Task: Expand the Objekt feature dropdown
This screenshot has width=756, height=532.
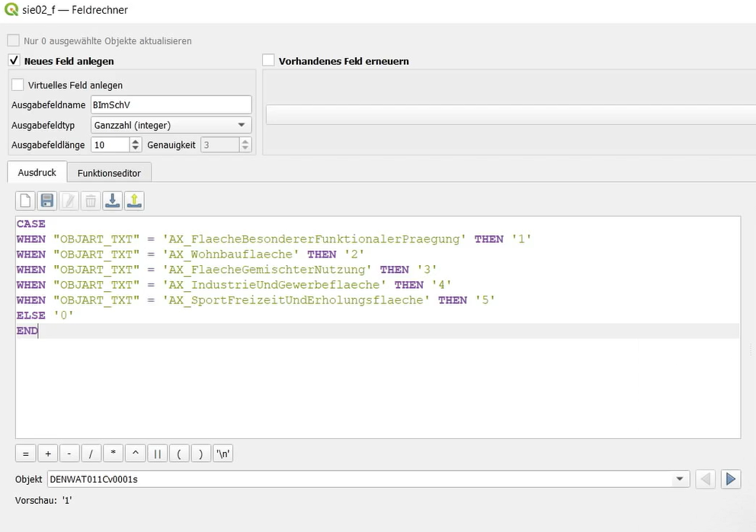Action: (678, 479)
